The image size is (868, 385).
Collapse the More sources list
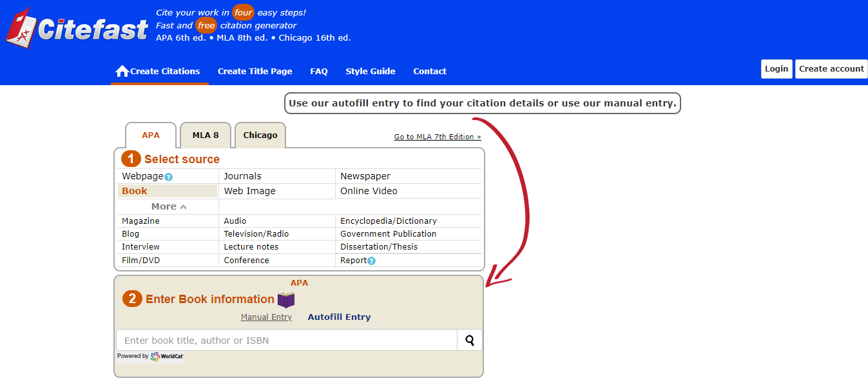tap(169, 206)
